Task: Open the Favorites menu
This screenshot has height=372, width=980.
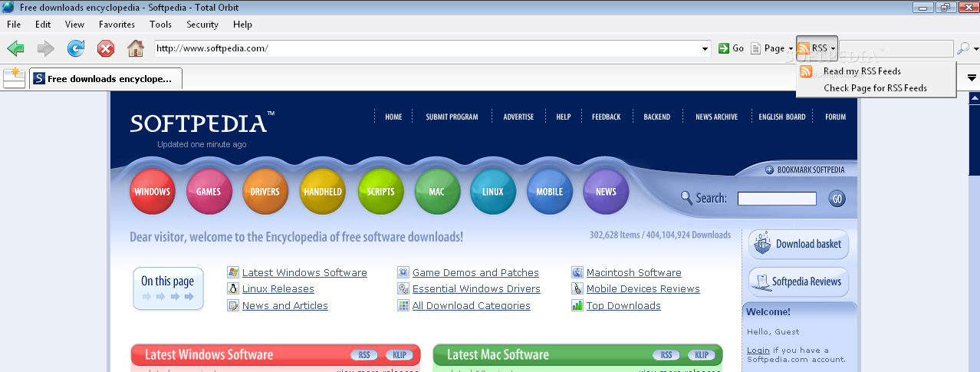Action: [x=117, y=25]
